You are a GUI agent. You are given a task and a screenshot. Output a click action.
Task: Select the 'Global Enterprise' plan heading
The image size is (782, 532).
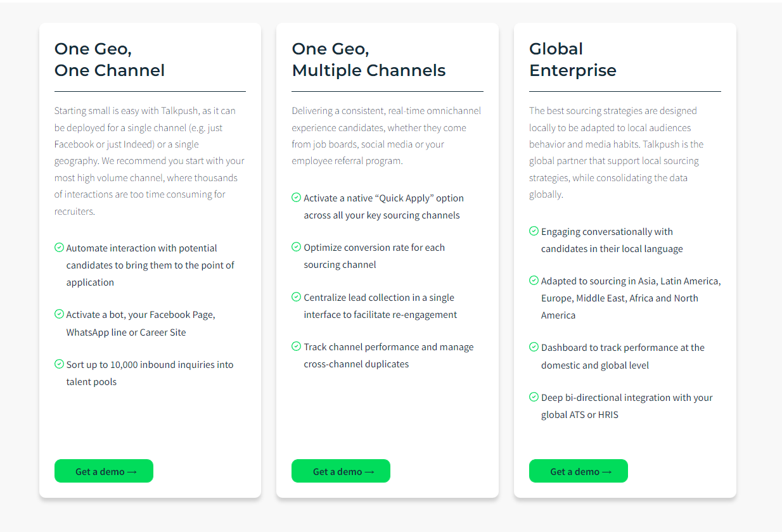pyautogui.click(x=572, y=60)
